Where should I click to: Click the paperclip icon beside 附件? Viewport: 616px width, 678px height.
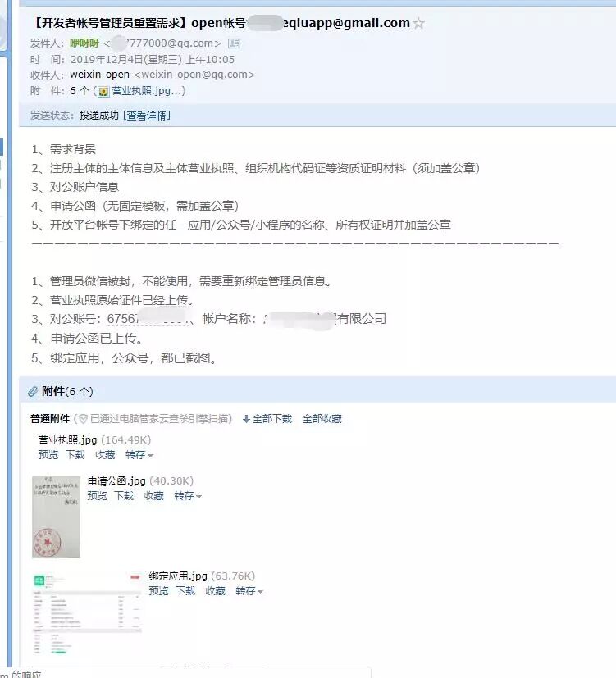pos(33,391)
